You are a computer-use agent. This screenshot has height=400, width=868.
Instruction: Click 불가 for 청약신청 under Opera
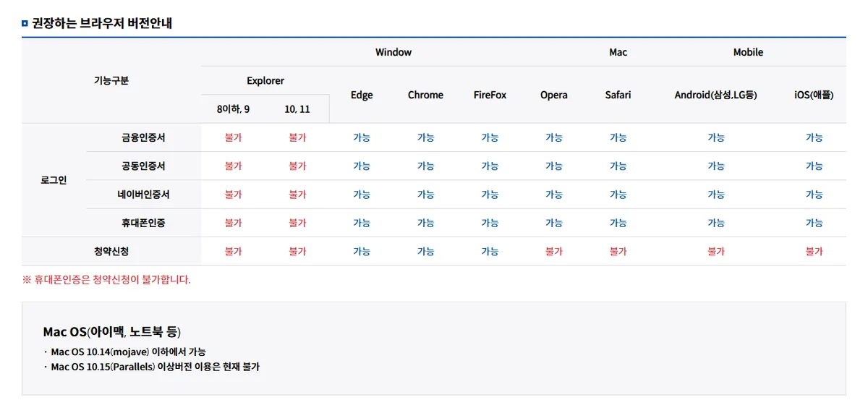coord(554,251)
